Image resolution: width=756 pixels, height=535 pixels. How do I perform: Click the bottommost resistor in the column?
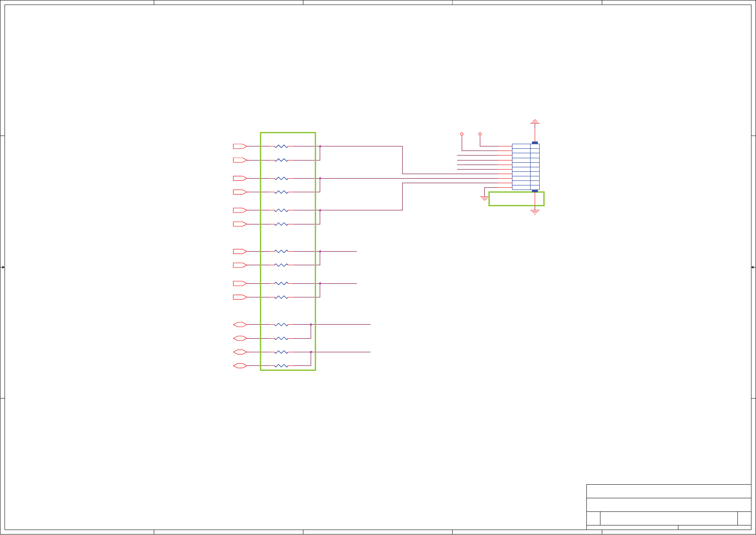281,366
